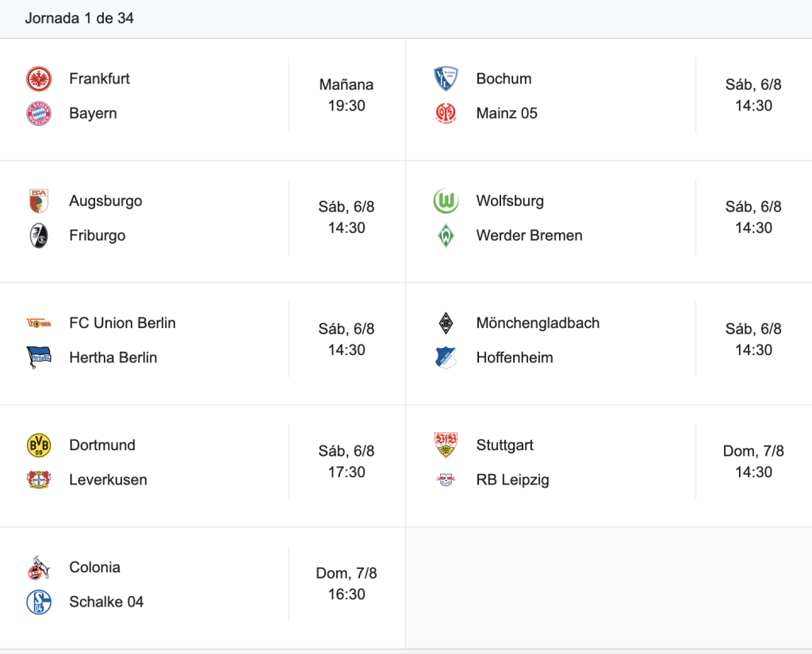Open Hertha Berlin team name
This screenshot has height=654, width=812.
coord(113,358)
